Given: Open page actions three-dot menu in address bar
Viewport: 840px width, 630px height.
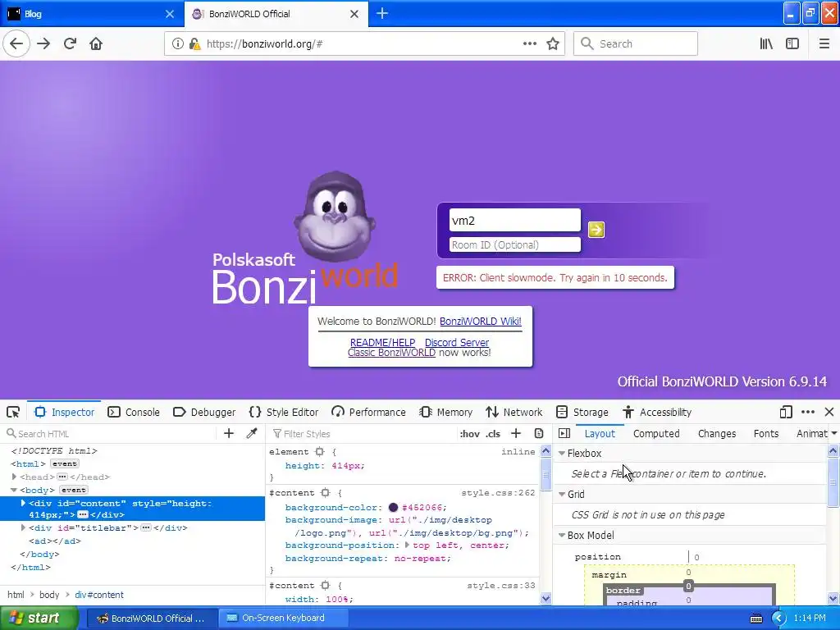Looking at the screenshot, I should (530, 43).
